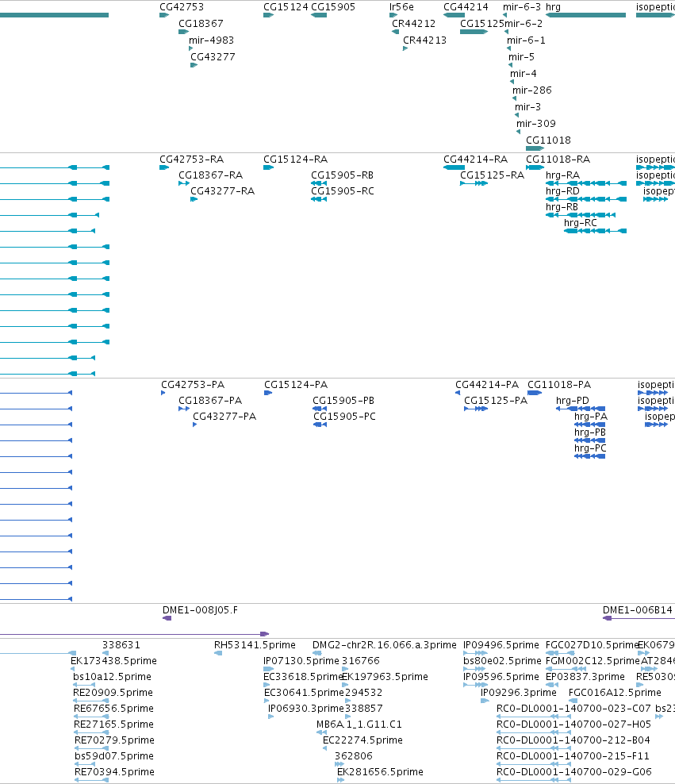Click the CR44212 gene label

414,24
